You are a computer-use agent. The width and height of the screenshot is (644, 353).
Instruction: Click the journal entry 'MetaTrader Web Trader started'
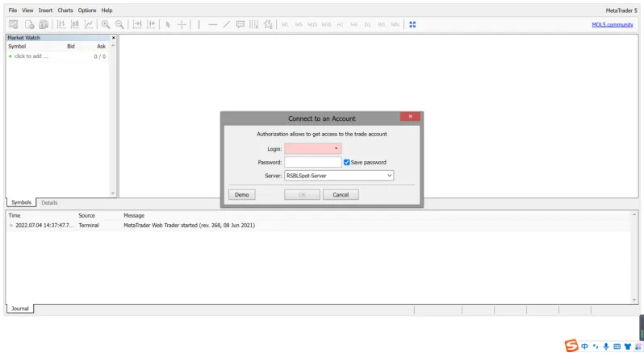click(x=190, y=226)
